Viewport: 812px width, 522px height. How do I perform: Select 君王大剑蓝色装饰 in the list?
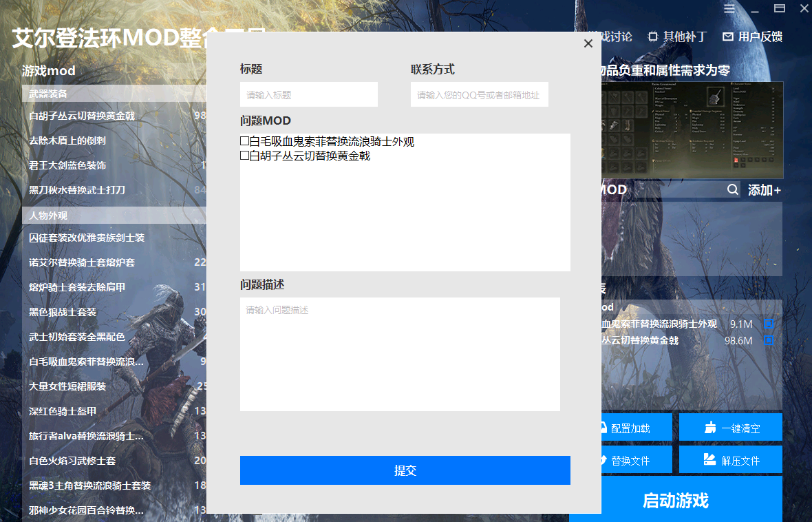[x=67, y=165]
